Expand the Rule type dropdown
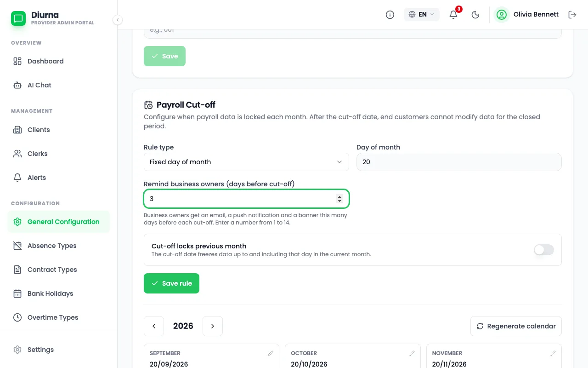Screen dimensions: 588x368 pos(246,162)
